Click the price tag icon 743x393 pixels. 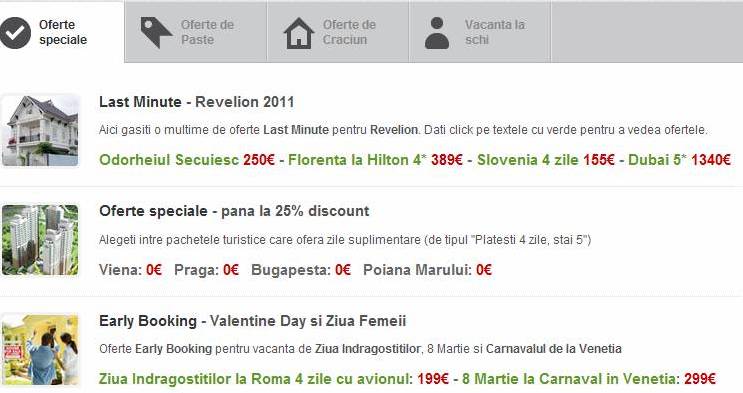click(156, 33)
